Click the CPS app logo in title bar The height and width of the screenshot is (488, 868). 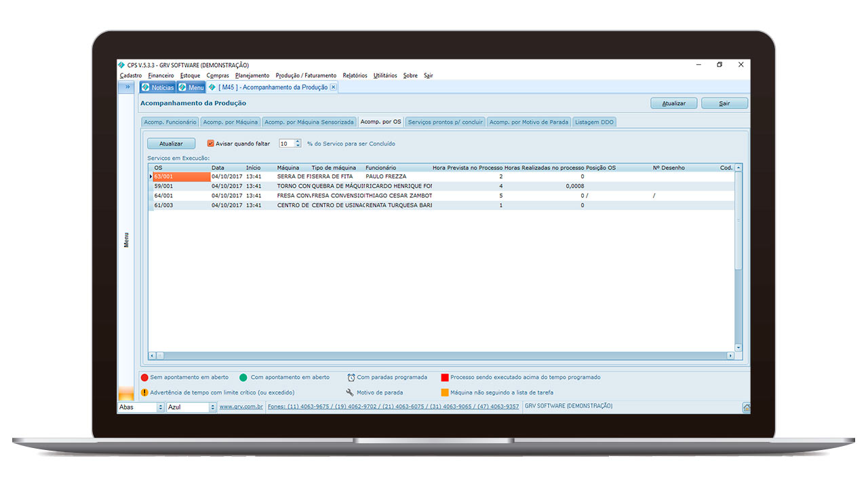[121, 65]
